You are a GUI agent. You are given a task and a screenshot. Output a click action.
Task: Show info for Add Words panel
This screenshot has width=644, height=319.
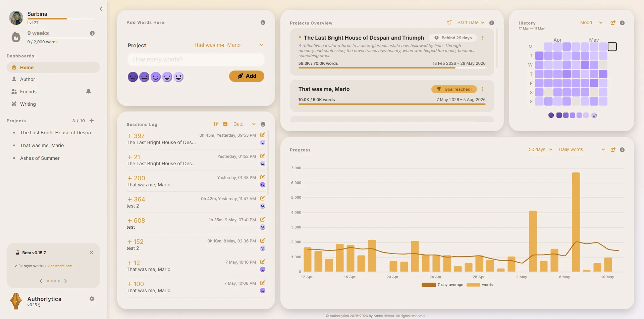pos(263,22)
